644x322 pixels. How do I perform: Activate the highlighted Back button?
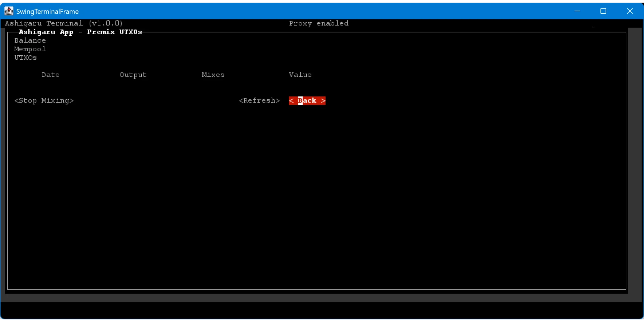[x=307, y=101]
